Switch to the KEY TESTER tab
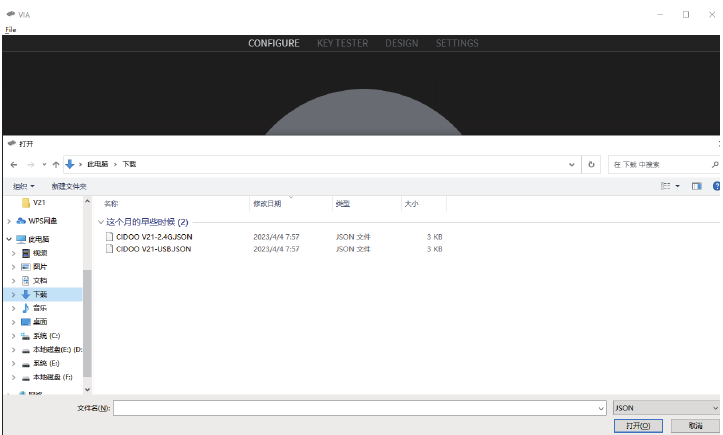The width and height of the screenshot is (723, 435). tap(342, 43)
